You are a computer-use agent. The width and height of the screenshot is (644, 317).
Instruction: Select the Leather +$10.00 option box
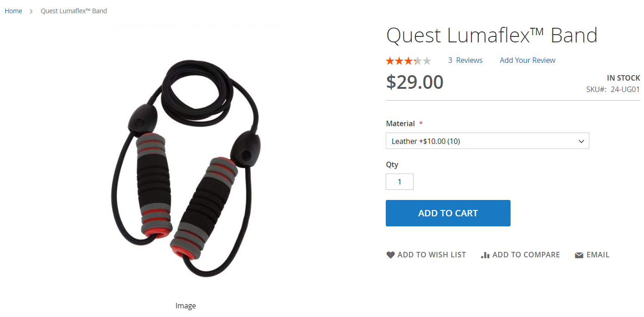point(487,141)
